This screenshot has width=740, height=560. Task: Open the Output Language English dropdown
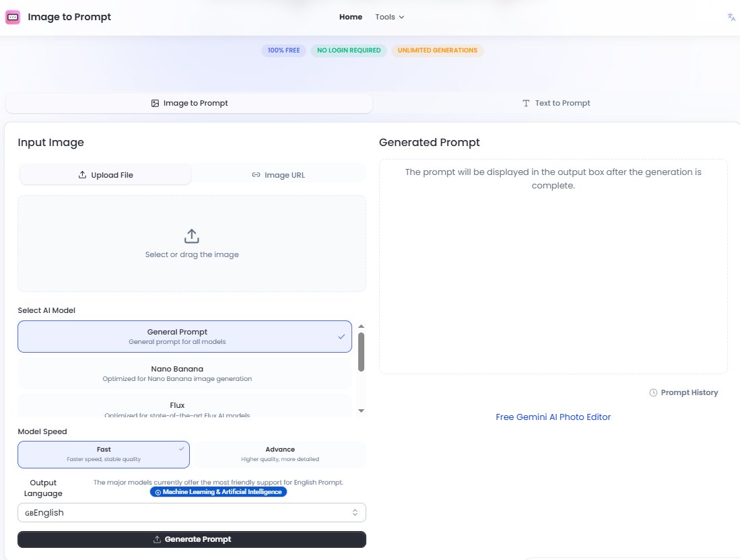click(192, 513)
